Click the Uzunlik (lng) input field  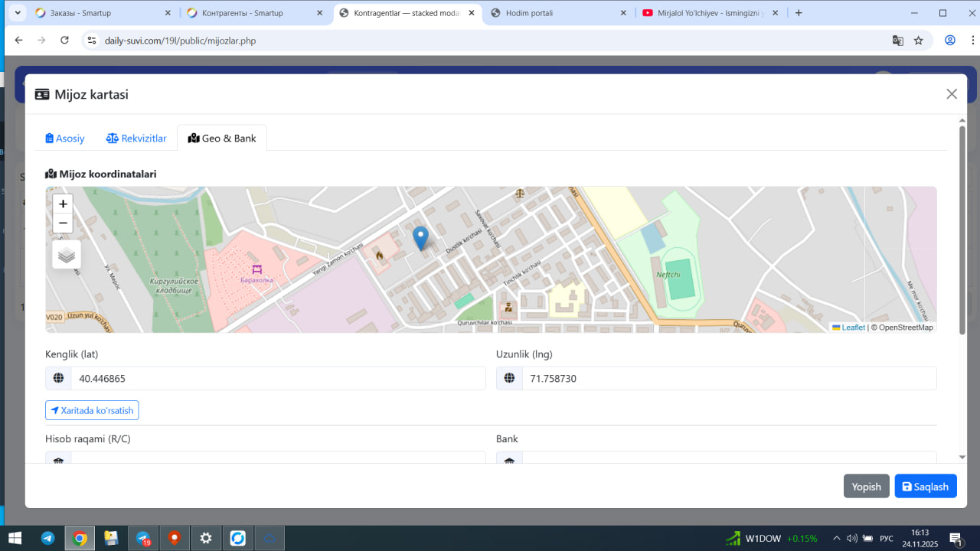tap(730, 378)
